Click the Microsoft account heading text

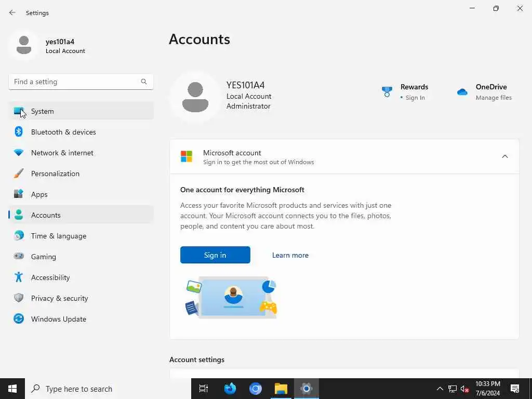tap(232, 153)
